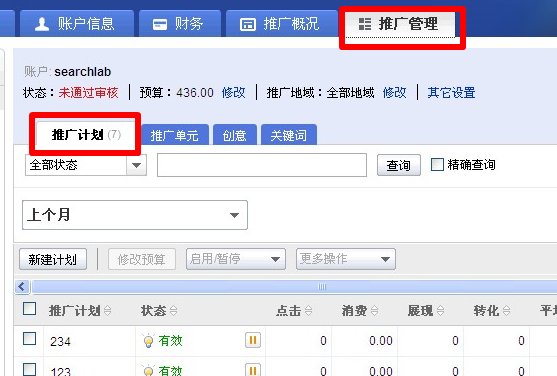The image size is (557, 376).
Task: Click the window icon on 推广概况
Action: (x=248, y=25)
